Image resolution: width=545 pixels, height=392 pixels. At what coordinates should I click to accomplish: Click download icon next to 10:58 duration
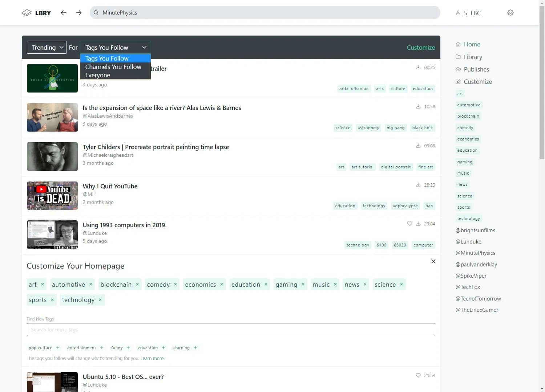tap(418, 106)
